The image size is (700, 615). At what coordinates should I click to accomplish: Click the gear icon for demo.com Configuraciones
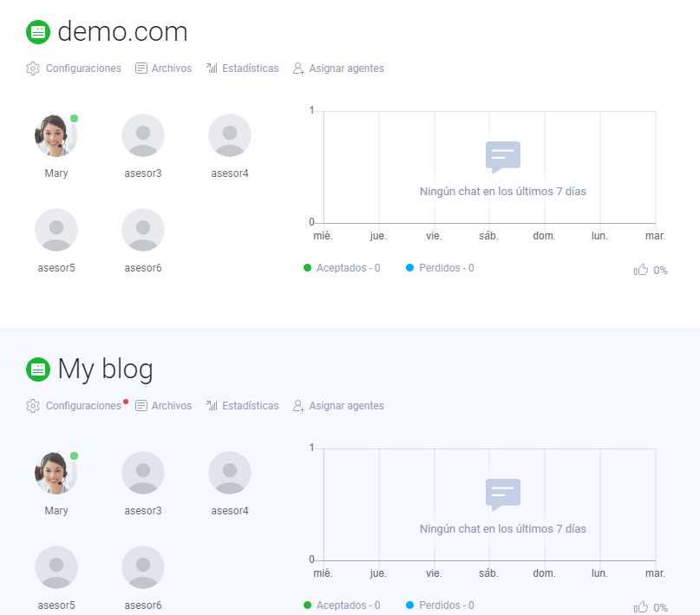(33, 69)
